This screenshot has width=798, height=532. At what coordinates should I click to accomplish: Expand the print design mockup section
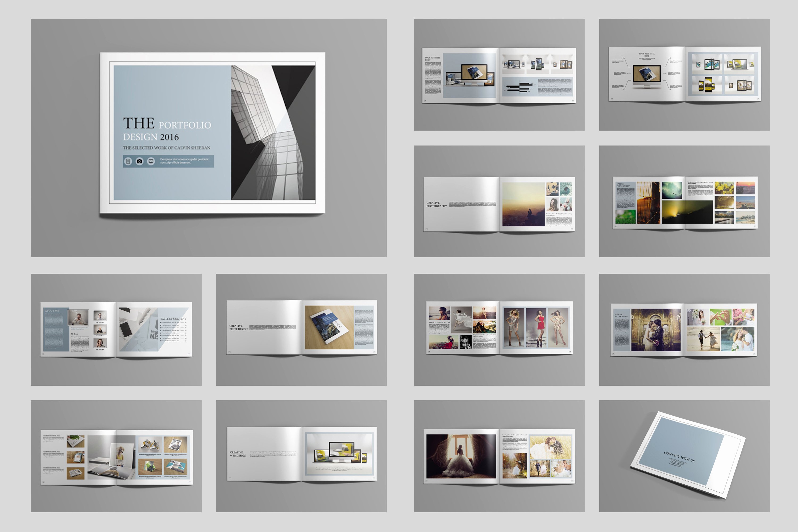click(x=299, y=328)
